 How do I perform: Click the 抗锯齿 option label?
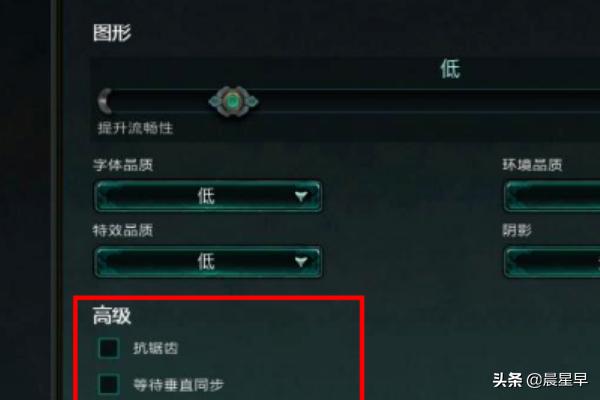click(x=155, y=348)
